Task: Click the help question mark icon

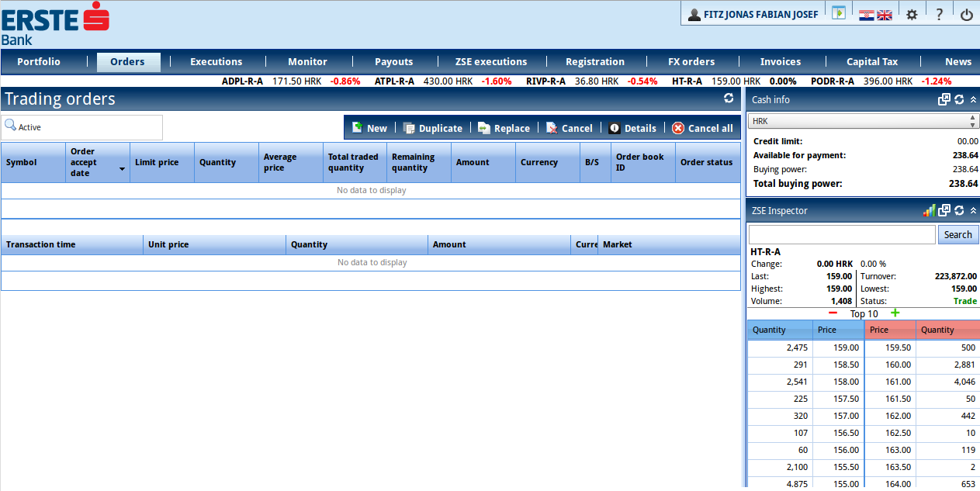Action: point(939,14)
